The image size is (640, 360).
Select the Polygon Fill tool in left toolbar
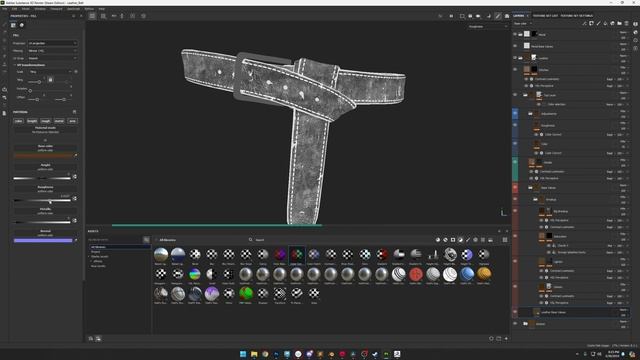click(x=4, y=49)
